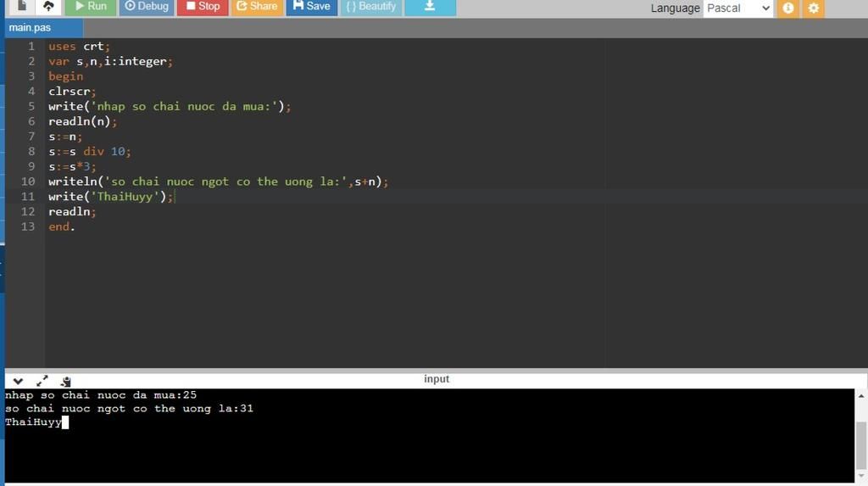Click the 'begin' keyword line
This screenshot has width=868, height=486.
coord(66,76)
